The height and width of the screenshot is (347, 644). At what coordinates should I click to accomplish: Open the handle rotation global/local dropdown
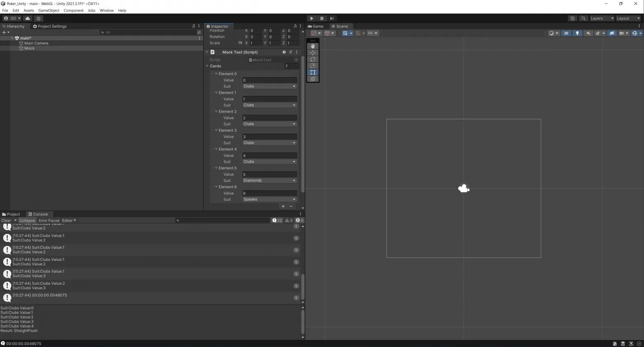tap(329, 33)
